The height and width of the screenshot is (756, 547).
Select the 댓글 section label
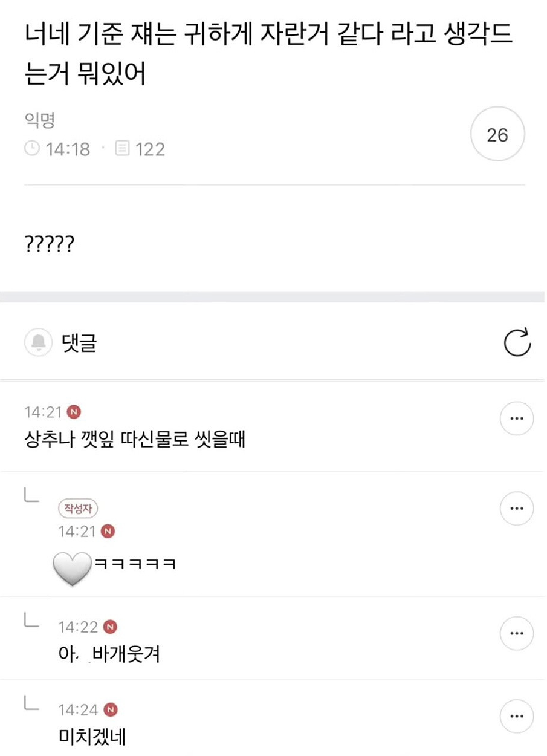[79, 343]
